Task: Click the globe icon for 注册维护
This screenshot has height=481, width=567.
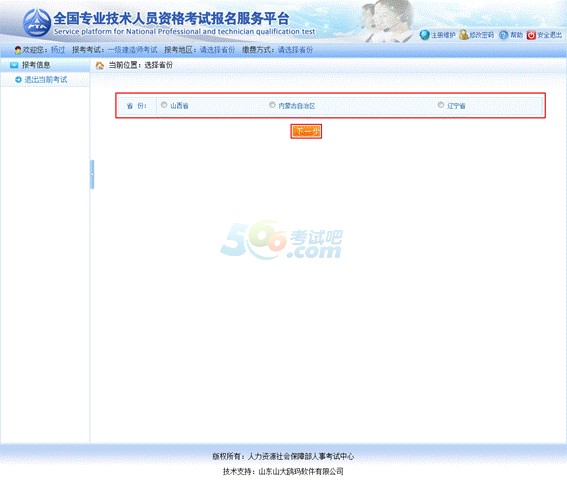Action: pyautogui.click(x=425, y=35)
